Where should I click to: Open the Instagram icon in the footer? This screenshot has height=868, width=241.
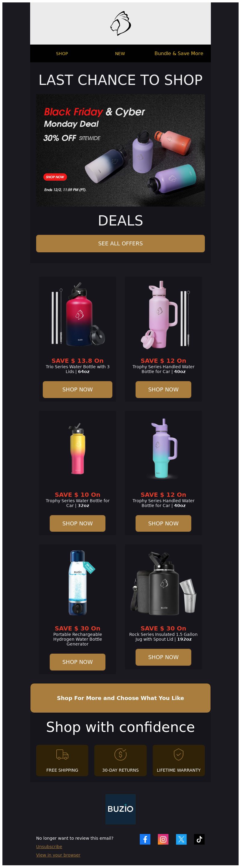pos(163,839)
